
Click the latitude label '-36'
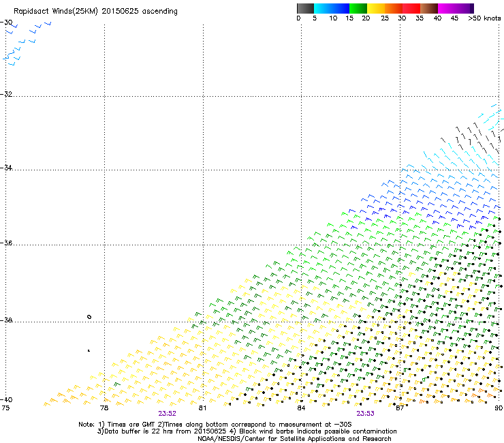click(6, 243)
